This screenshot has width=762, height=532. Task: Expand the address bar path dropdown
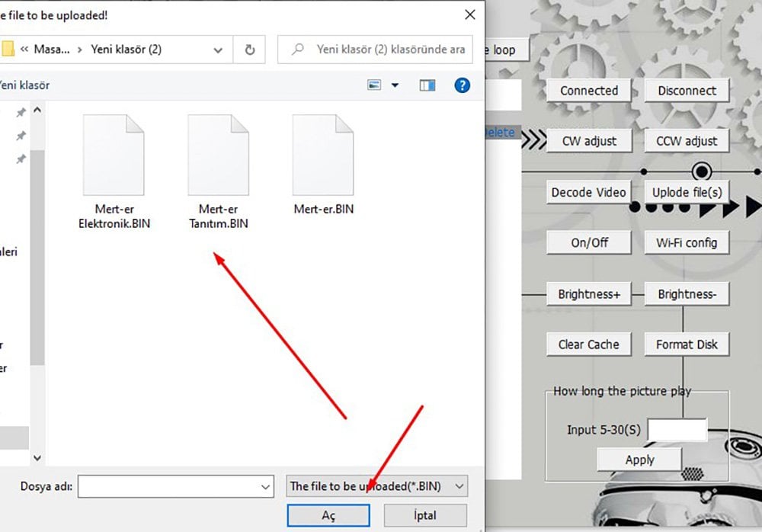[218, 50]
